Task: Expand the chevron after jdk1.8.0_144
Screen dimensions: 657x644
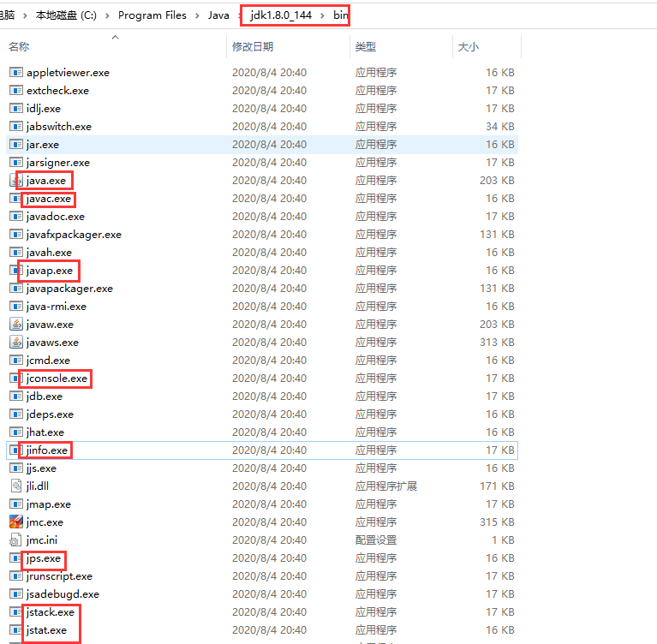Action: [x=322, y=16]
